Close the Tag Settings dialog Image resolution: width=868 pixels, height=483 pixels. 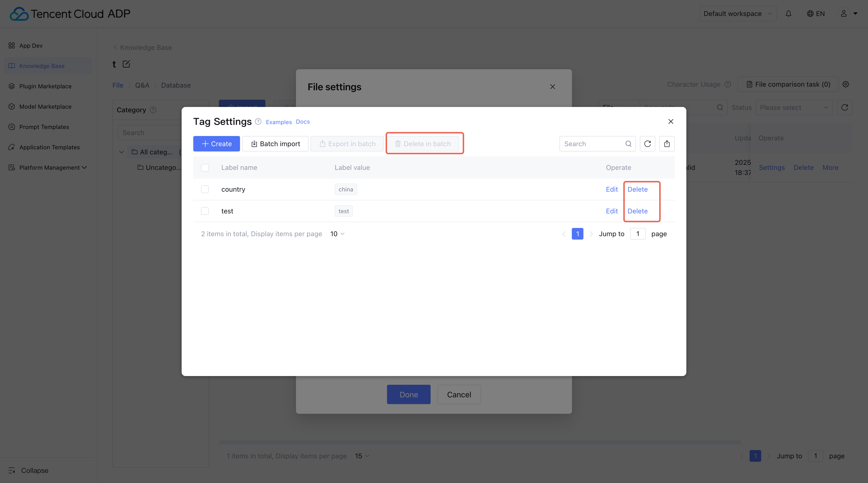pos(671,121)
